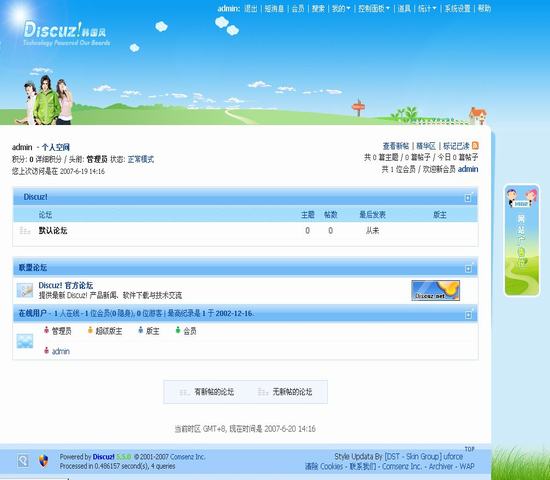Click the 详细积分 link
This screenshot has width=550, height=480.
(x=48, y=159)
